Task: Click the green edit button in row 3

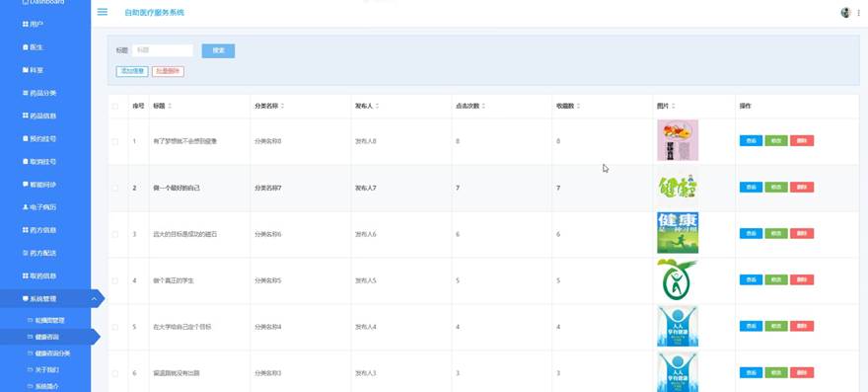Action: pyautogui.click(x=776, y=233)
